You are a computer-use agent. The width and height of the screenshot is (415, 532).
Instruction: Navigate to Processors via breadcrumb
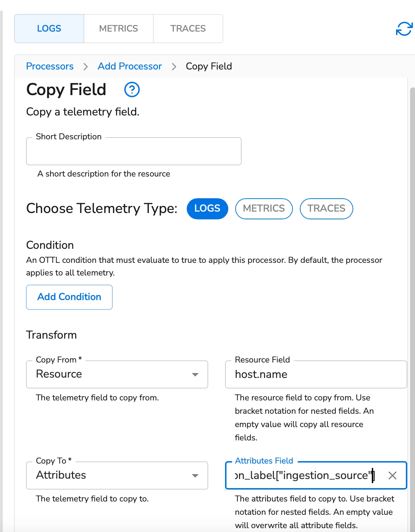click(x=50, y=66)
